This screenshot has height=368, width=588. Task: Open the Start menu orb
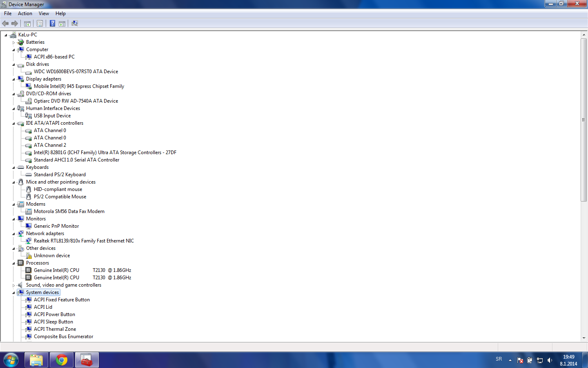click(x=11, y=360)
